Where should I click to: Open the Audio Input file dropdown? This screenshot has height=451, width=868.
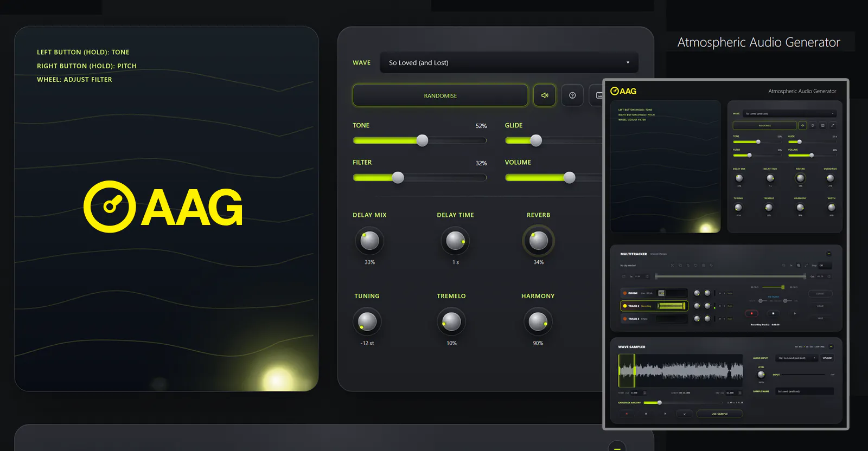[796, 358]
